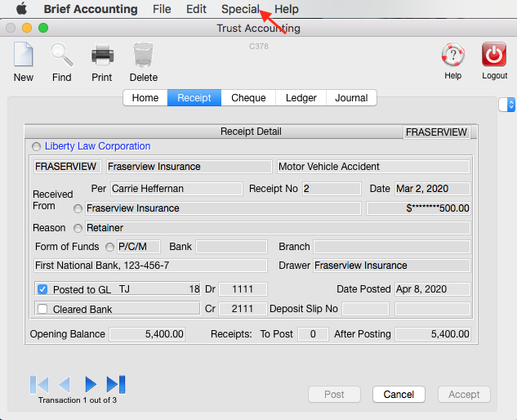The image size is (517, 420).
Task: Click the First National Bank account field
Action: coord(150,266)
